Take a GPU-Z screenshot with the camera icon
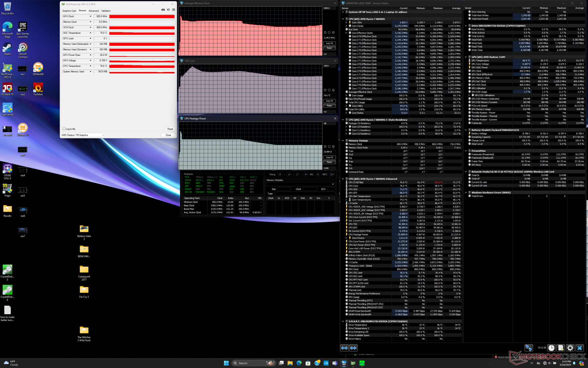The image size is (588, 368). coord(163,10)
